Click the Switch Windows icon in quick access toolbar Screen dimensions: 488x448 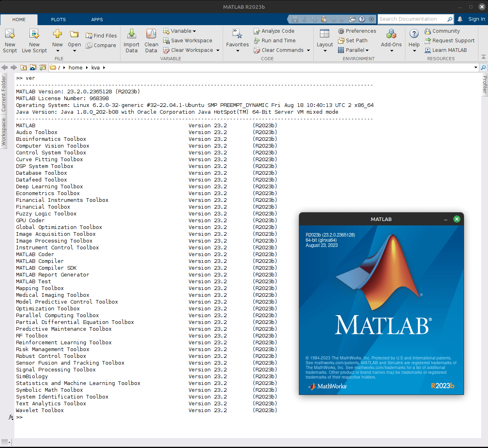click(352, 19)
